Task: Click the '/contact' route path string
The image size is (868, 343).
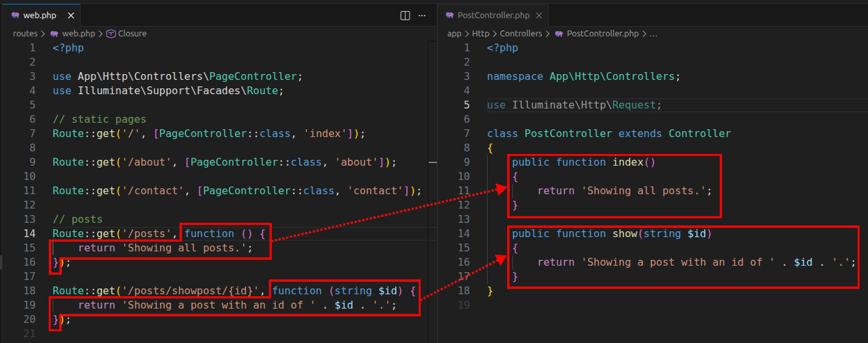Action: 153,190
